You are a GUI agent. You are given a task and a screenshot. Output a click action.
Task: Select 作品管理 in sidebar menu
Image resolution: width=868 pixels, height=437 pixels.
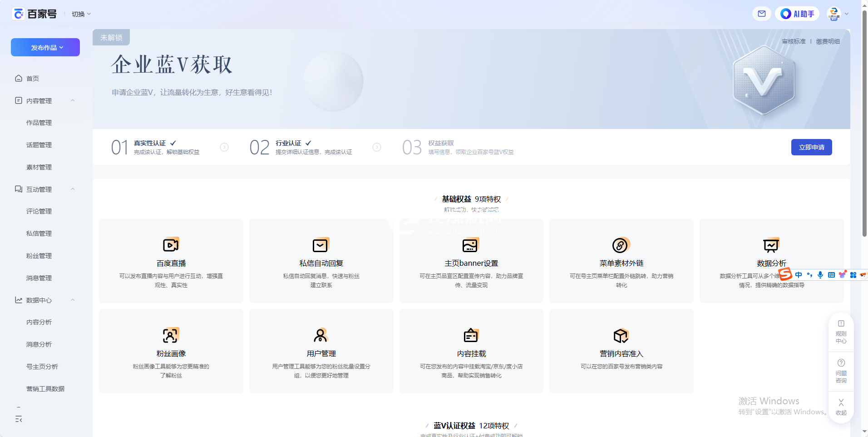(x=39, y=123)
